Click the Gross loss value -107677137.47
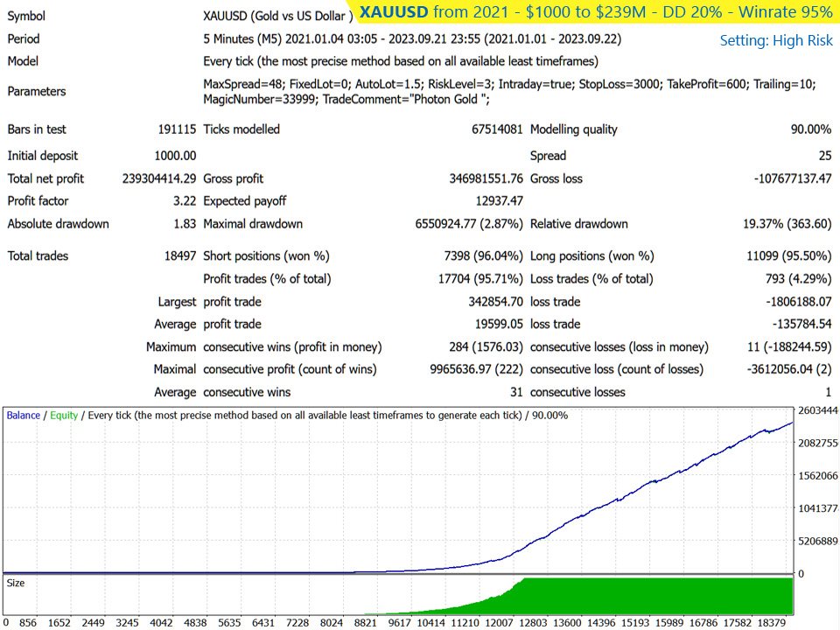840x630 pixels. coord(793,178)
